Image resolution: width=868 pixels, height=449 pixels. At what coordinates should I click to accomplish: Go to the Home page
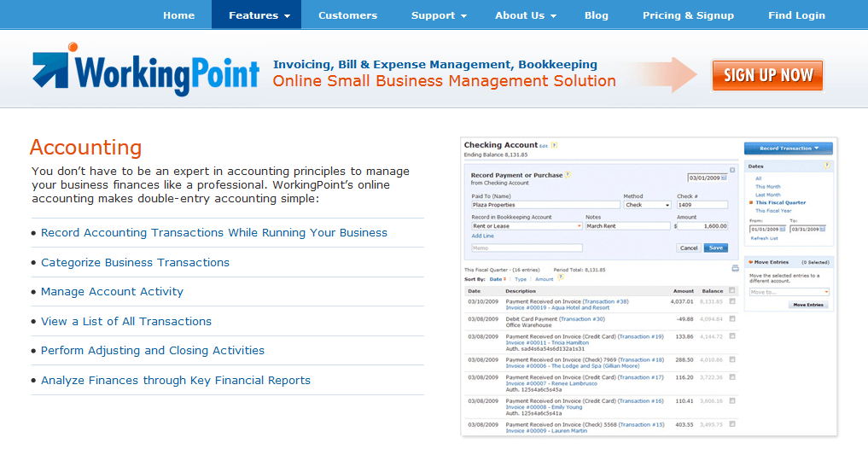point(178,15)
